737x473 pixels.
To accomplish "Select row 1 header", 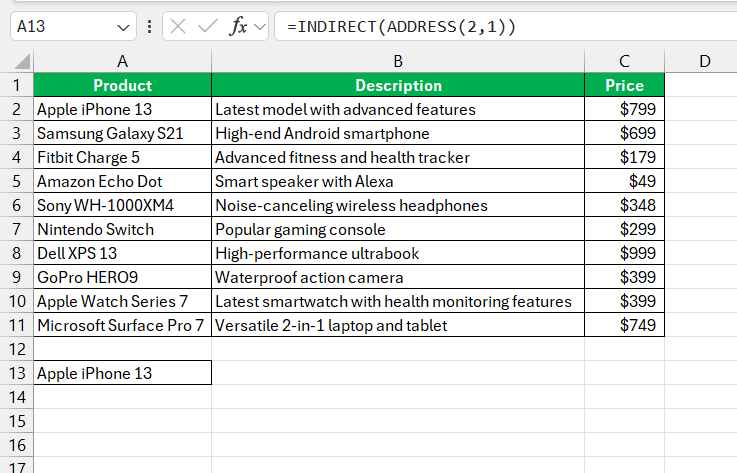I will point(16,85).
